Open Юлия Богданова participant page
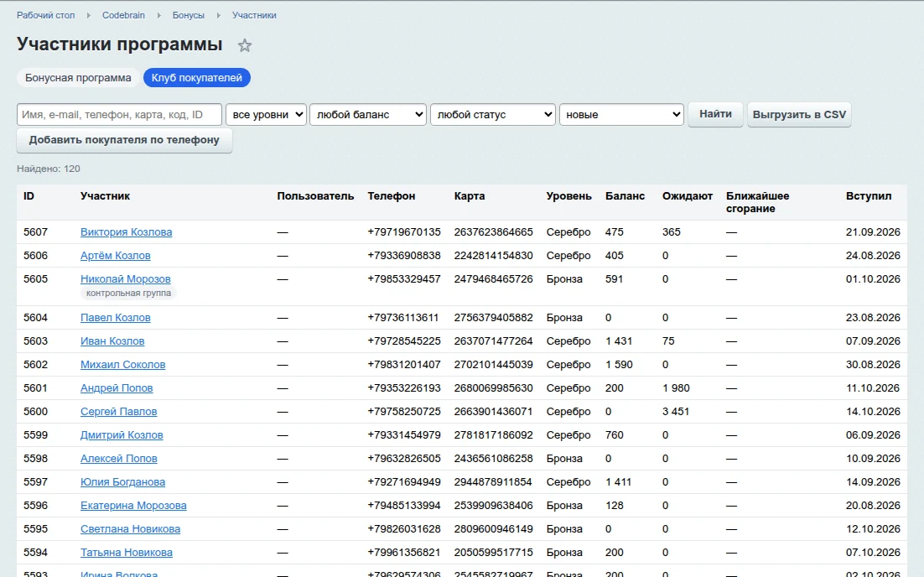This screenshot has height=577, width=924. click(122, 483)
